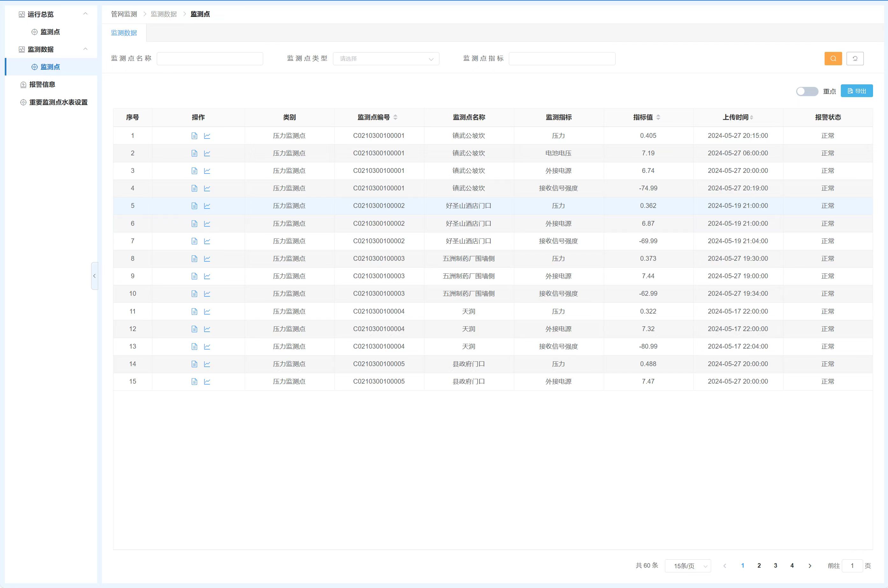Open detail document icon for row 1

[194, 136]
